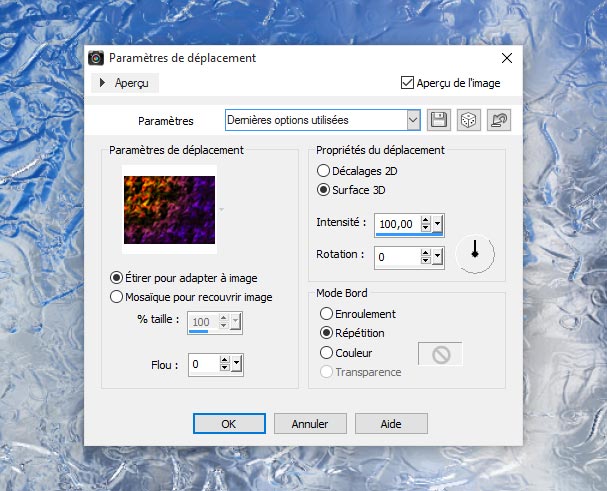The image size is (607, 491).
Task: Click the save preset floppy disk icon
Action: (x=438, y=120)
